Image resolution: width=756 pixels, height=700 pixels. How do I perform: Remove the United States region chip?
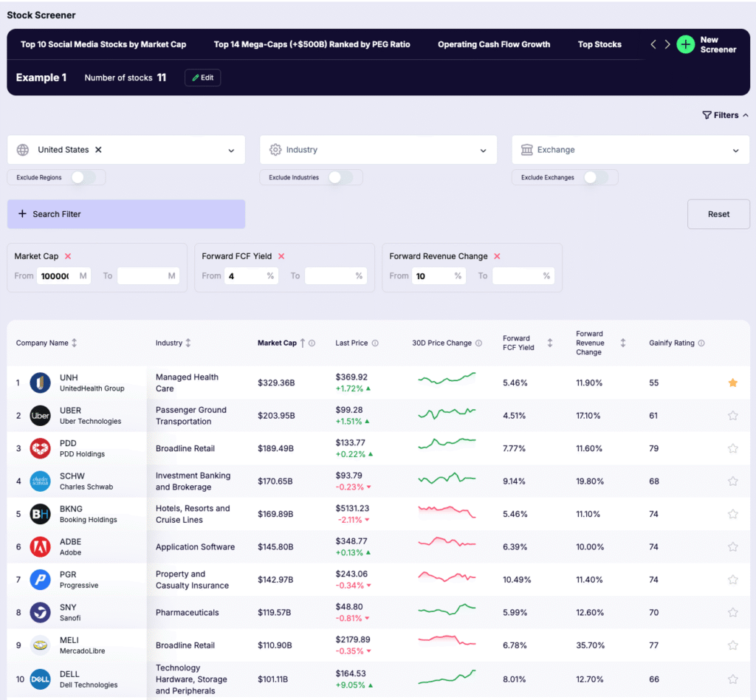(98, 150)
